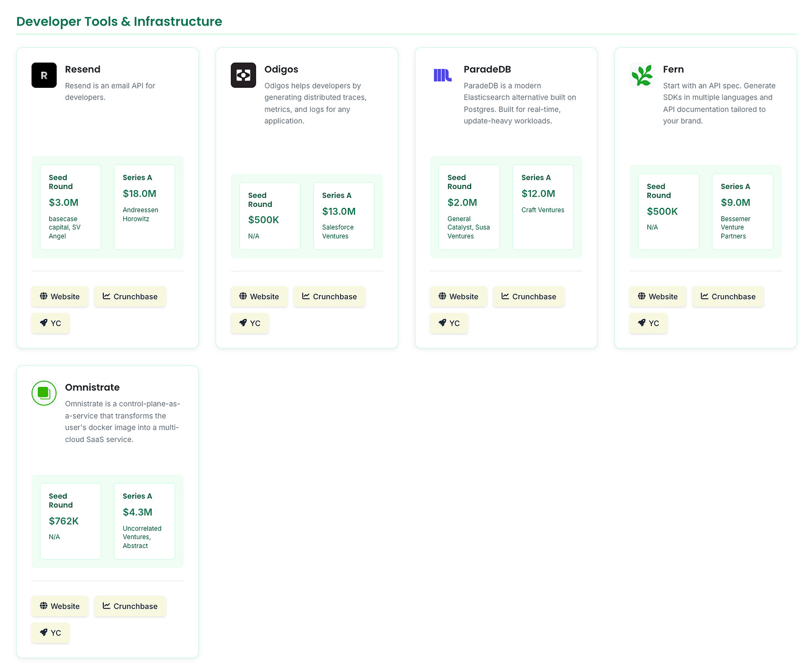Select the Omnistrate company name
The height and width of the screenshot is (672, 809).
click(92, 387)
